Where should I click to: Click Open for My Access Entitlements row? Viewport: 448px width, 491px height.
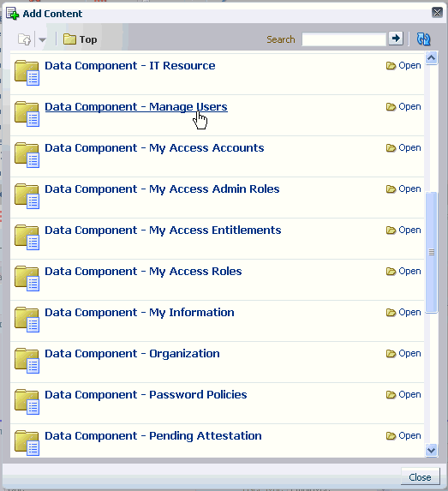point(403,231)
